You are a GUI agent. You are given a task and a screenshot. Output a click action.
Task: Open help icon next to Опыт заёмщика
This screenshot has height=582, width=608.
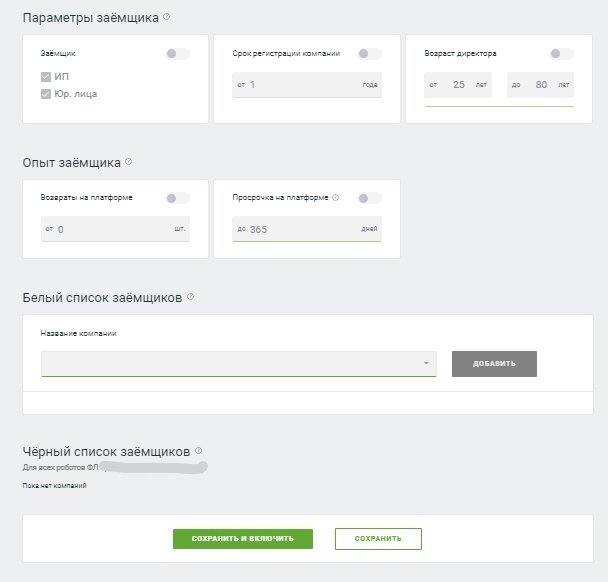coord(128,162)
